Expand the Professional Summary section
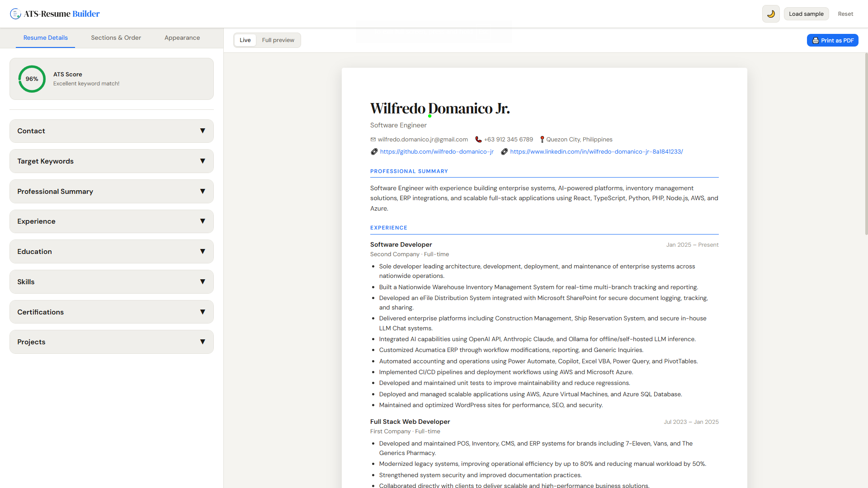The height and width of the screenshot is (488, 868). 112,192
